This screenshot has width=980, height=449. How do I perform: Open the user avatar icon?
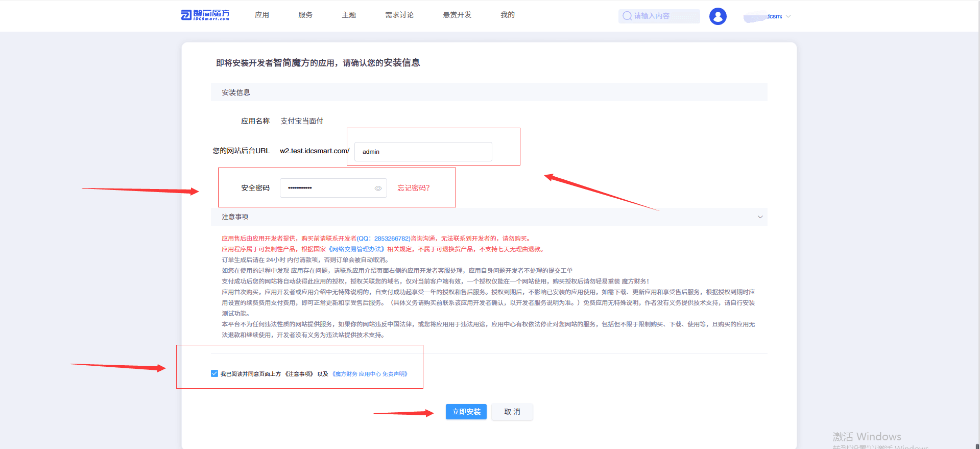[718, 16]
